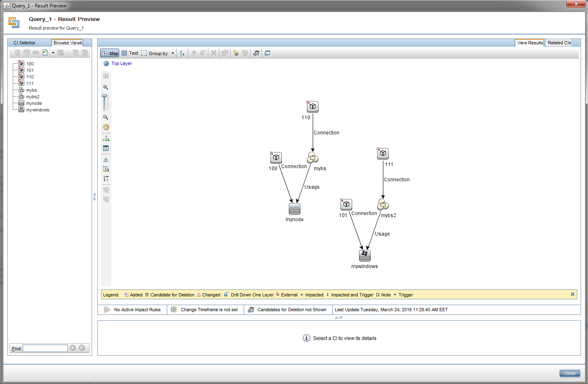Select the mybs2 business service node

pyautogui.click(x=383, y=204)
